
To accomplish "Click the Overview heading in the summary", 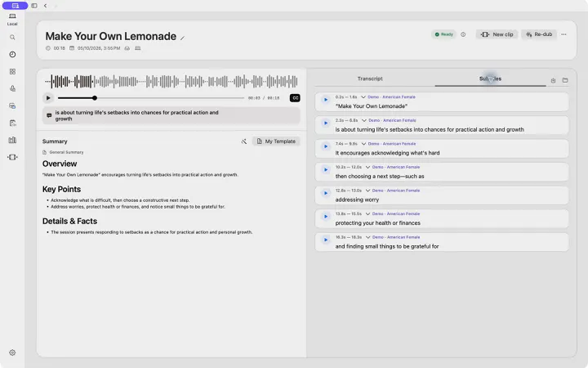I will pos(60,164).
